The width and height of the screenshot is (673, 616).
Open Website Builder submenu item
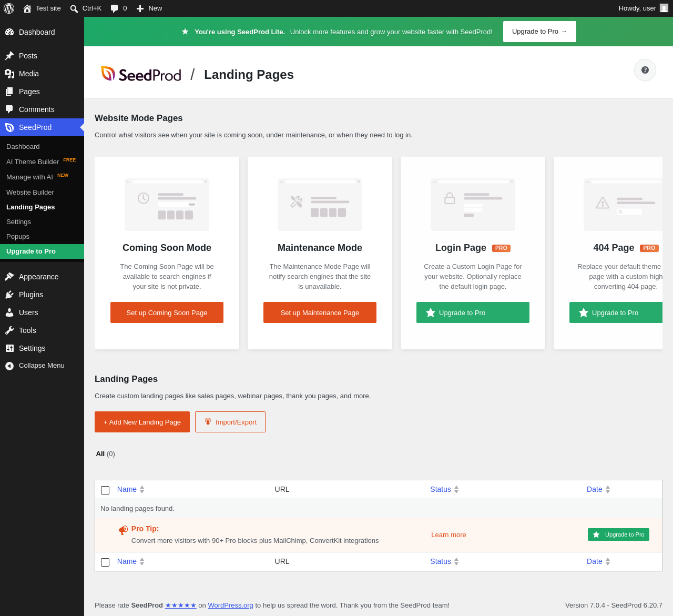click(x=42, y=192)
